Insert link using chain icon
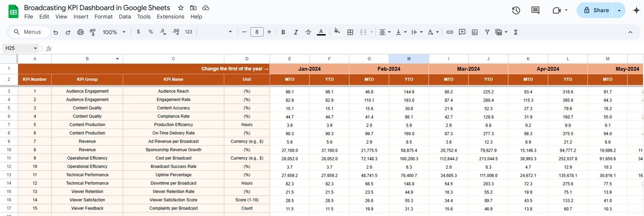Image resolution: width=644 pixels, height=216 pixels. (449, 32)
